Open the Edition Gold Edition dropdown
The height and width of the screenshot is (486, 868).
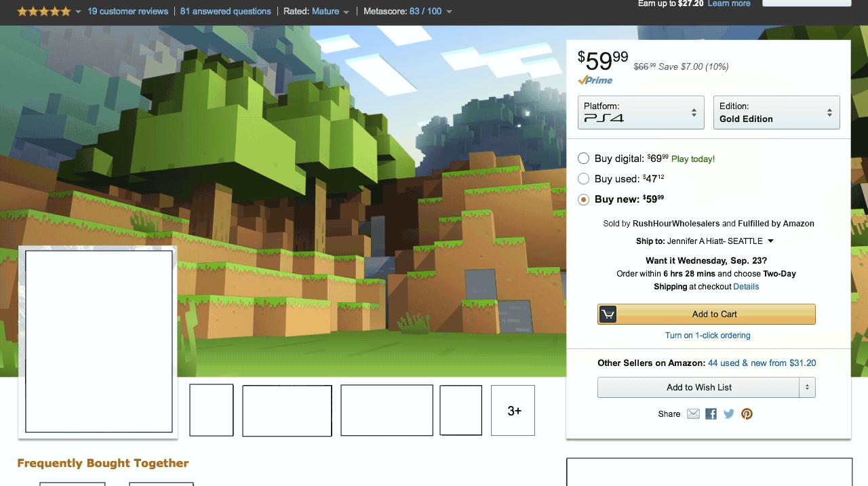pos(776,113)
